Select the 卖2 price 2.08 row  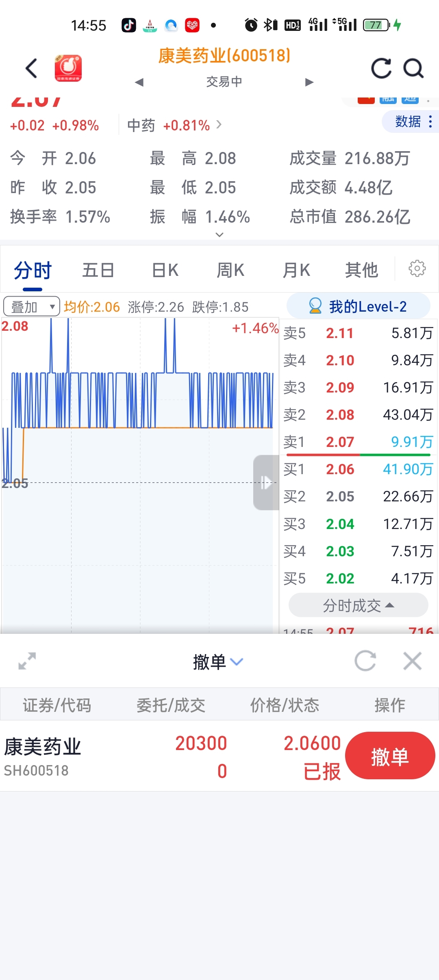click(358, 415)
